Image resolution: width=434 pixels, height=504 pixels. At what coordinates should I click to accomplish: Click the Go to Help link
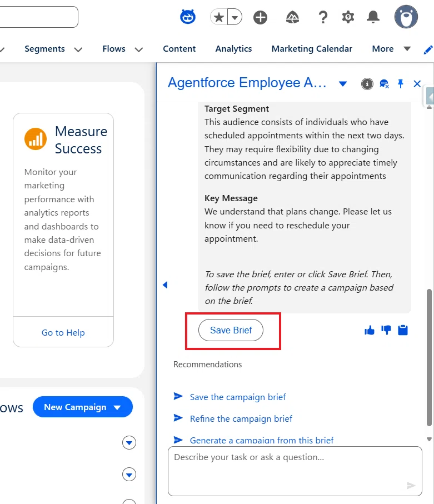[63, 333]
